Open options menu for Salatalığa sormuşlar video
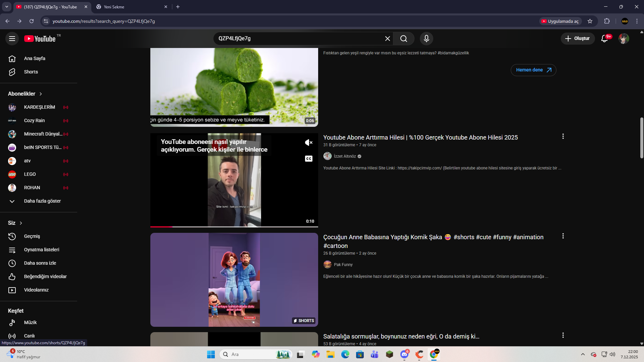 [x=563, y=335]
